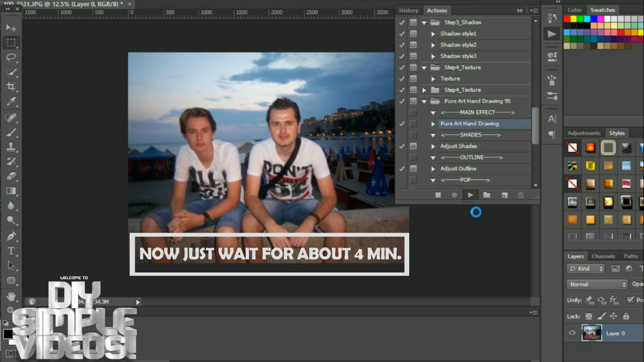Toggle dialog box for Adjust Outline

(x=413, y=168)
